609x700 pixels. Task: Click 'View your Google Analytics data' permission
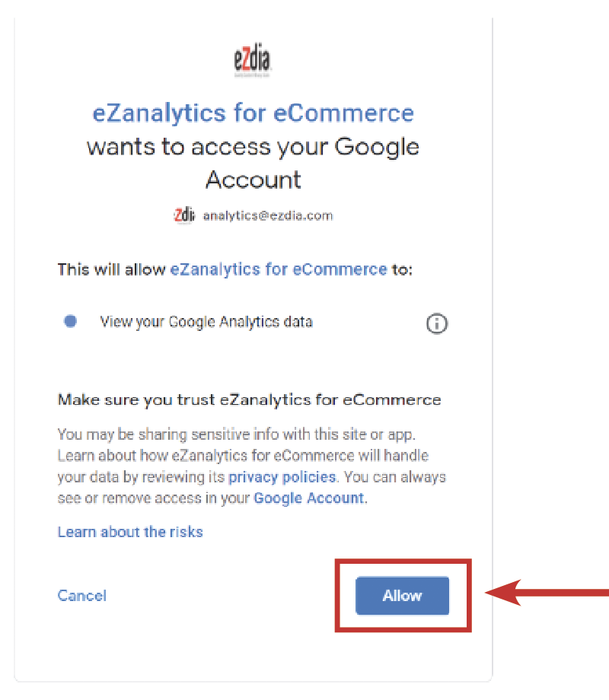[206, 321]
